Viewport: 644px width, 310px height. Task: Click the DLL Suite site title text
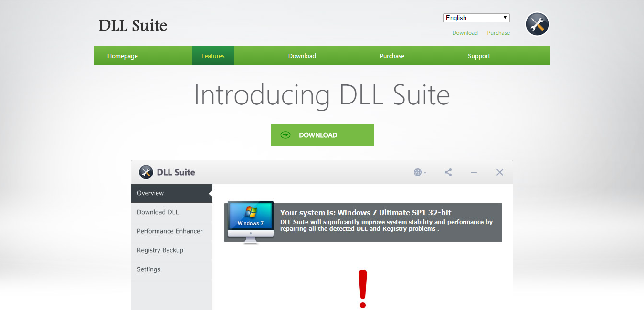click(x=133, y=25)
